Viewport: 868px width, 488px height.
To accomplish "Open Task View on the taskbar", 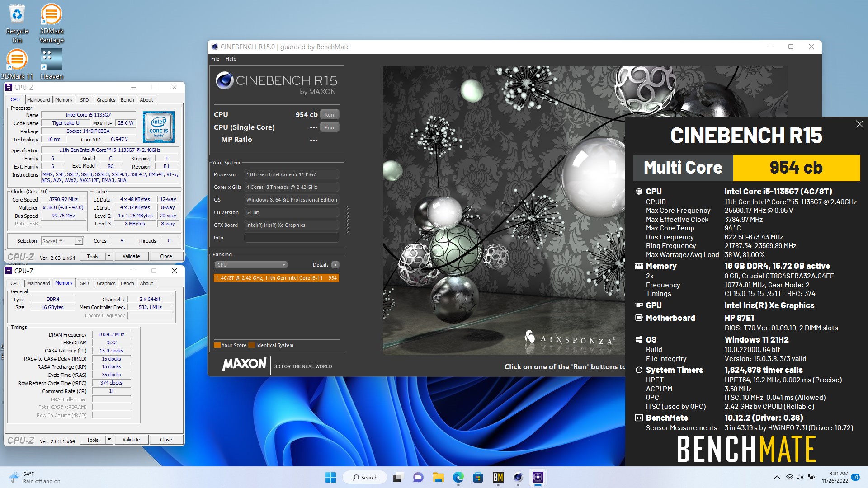I will pyautogui.click(x=398, y=477).
